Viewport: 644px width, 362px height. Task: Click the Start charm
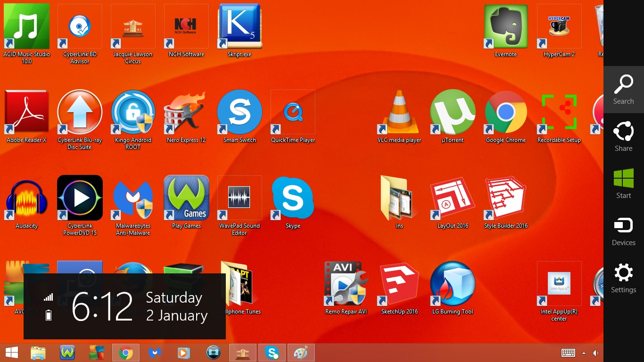pos(623,184)
